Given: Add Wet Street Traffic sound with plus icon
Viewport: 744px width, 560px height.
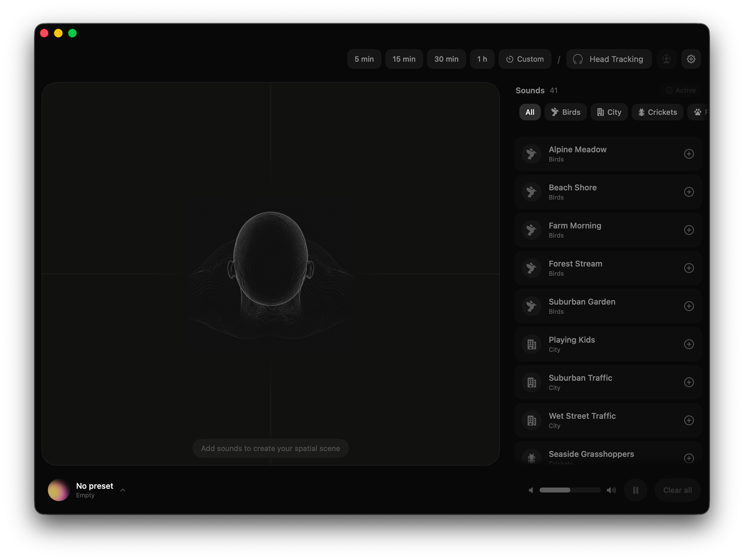Looking at the screenshot, I should pos(689,420).
